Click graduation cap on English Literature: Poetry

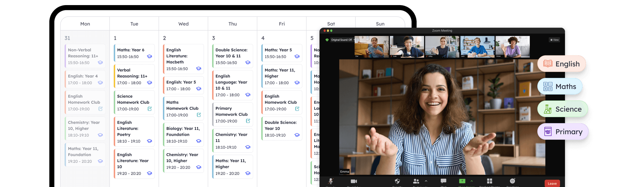[149, 141]
